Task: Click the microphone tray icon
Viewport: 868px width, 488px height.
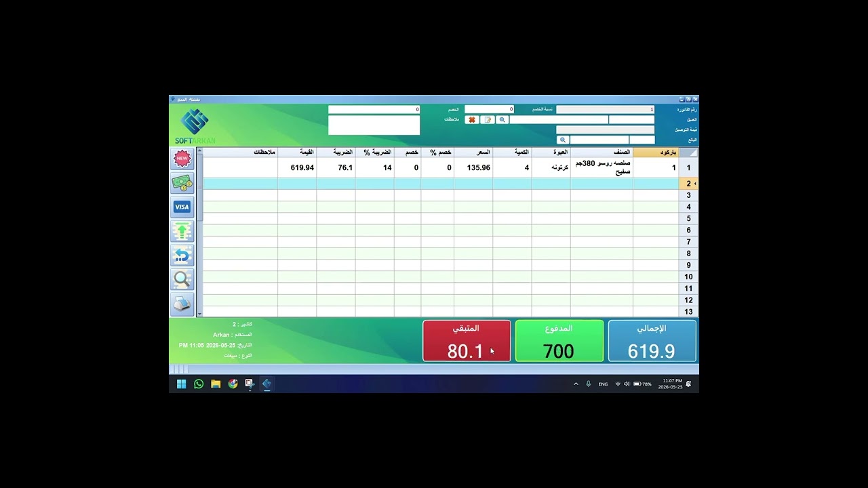Action: pos(589,384)
